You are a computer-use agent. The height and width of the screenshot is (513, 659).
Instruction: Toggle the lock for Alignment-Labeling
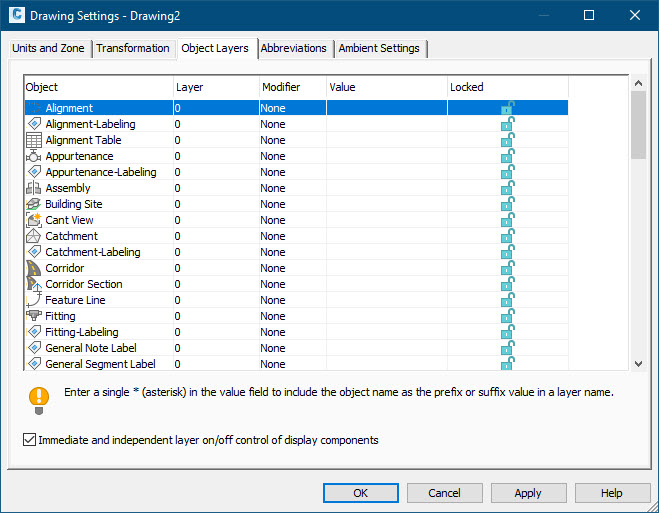(508, 124)
